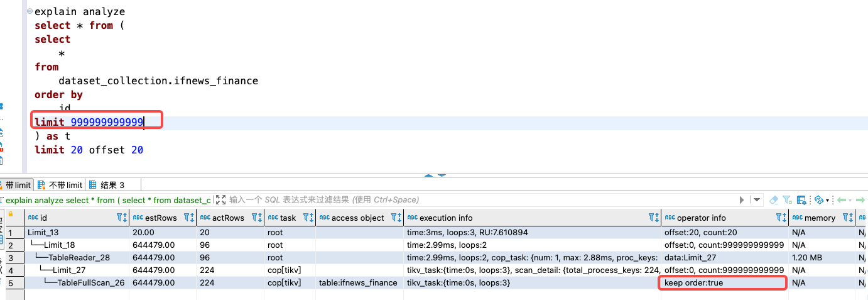Click the lock icon in the grid corner

click(x=11, y=214)
